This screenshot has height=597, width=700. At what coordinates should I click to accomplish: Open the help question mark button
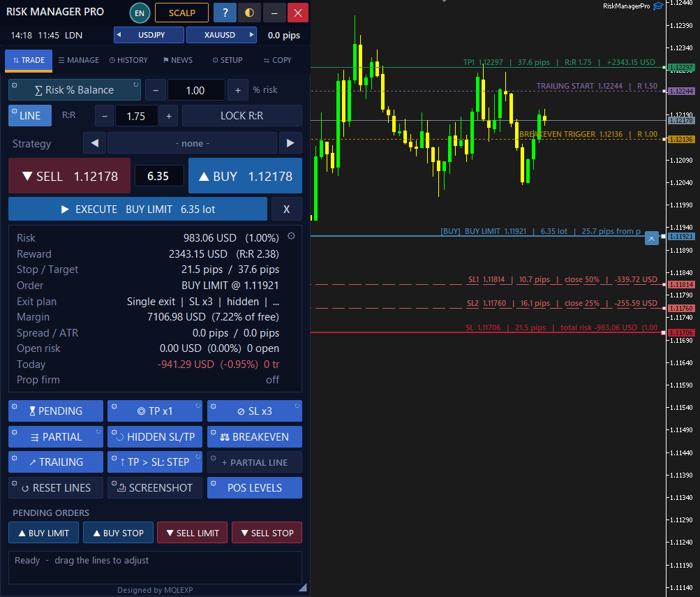pyautogui.click(x=225, y=13)
